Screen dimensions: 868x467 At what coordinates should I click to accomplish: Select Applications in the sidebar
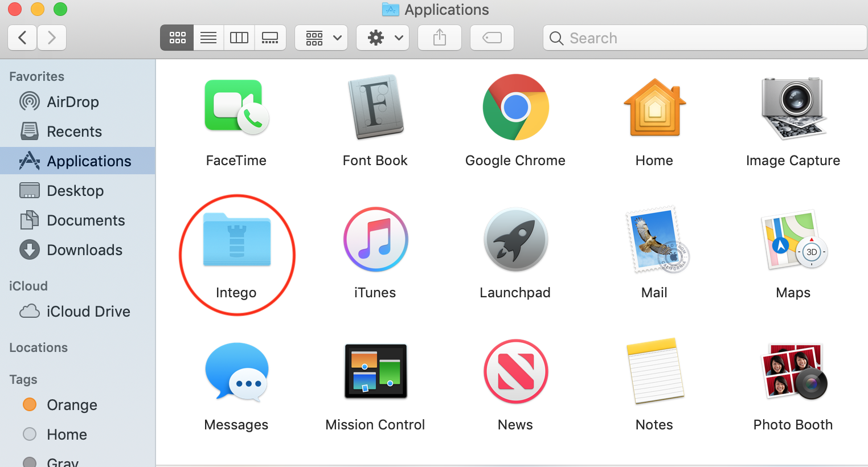(x=77, y=161)
